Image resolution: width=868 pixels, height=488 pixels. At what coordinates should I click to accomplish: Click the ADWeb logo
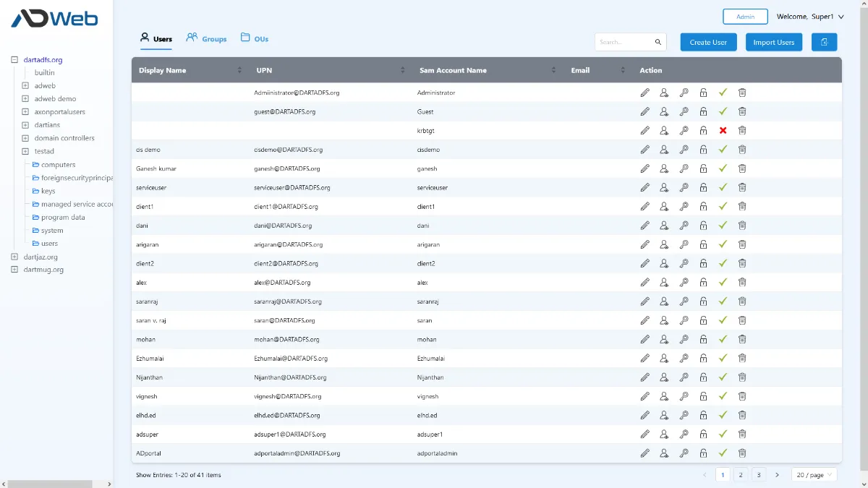[x=54, y=18]
